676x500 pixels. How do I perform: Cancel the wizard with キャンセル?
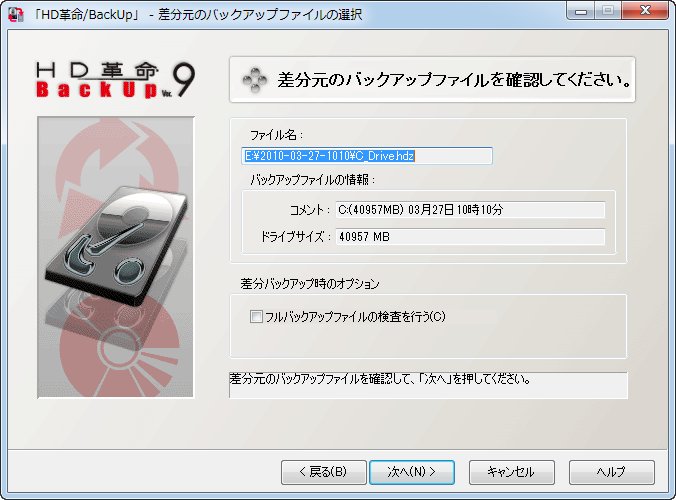[512, 472]
